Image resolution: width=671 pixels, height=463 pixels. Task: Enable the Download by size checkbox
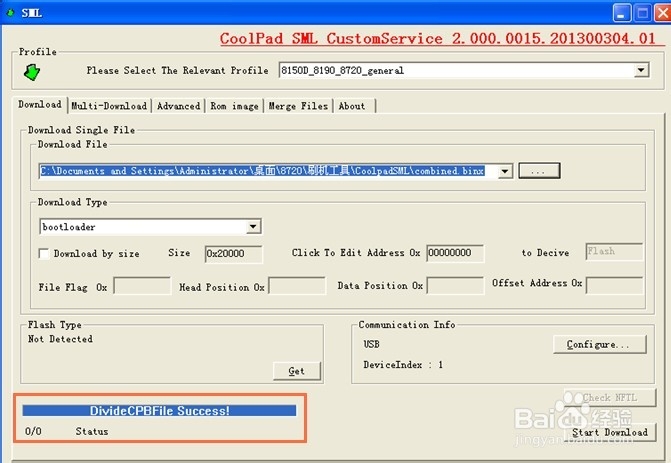tap(44, 253)
